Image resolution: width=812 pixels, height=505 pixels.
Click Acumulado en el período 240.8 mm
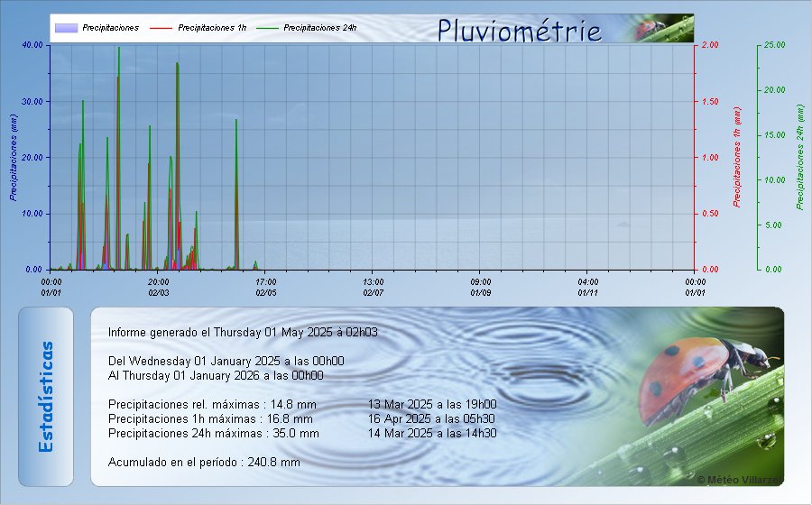[204, 463]
